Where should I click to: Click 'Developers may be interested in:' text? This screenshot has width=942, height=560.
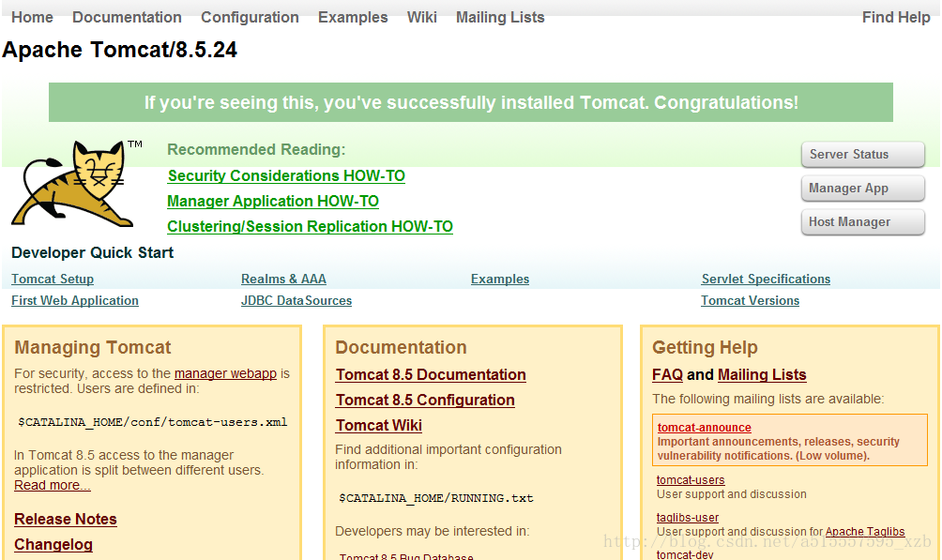[432, 531]
